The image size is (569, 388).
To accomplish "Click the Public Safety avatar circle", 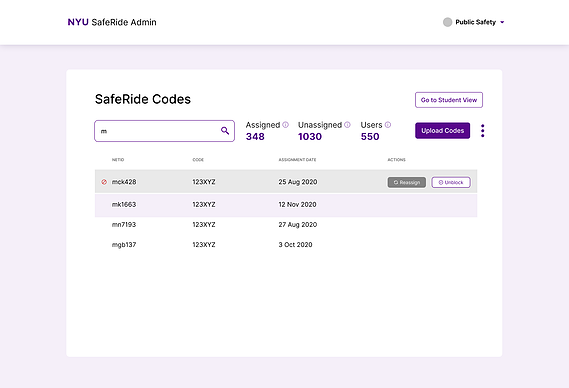I will coord(447,22).
